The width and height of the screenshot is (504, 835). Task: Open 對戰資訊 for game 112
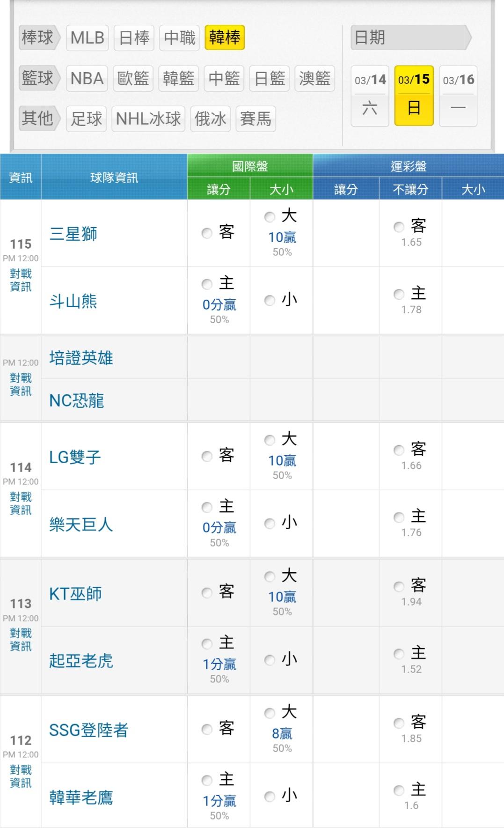(21, 776)
